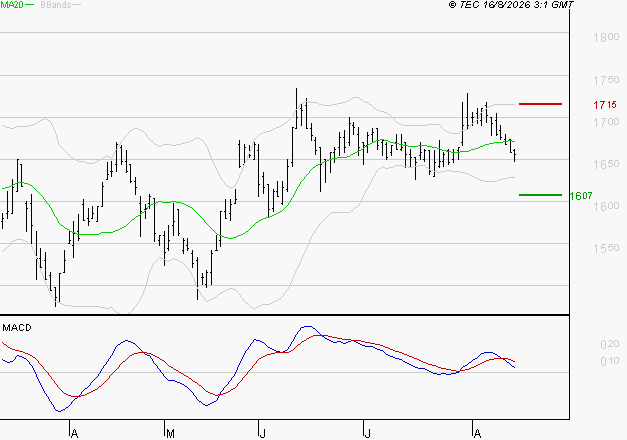Image resolution: width=627 pixels, height=440 pixels.
Task: Click the TEC copyright timestamp text
Action: (x=511, y=4)
